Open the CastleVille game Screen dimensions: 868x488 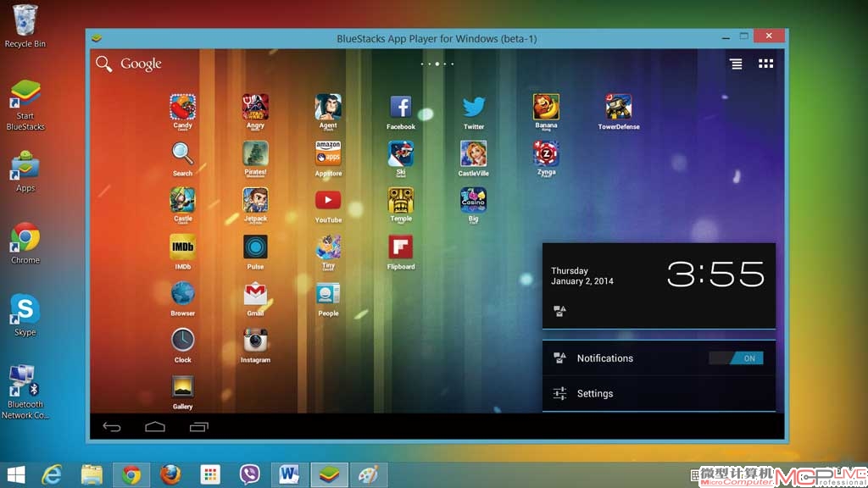click(x=474, y=154)
